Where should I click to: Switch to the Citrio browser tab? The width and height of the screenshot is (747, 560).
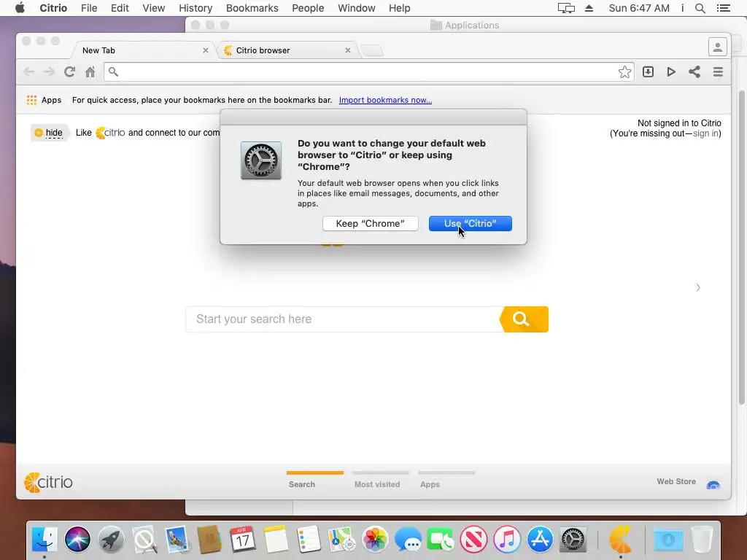[x=287, y=50]
